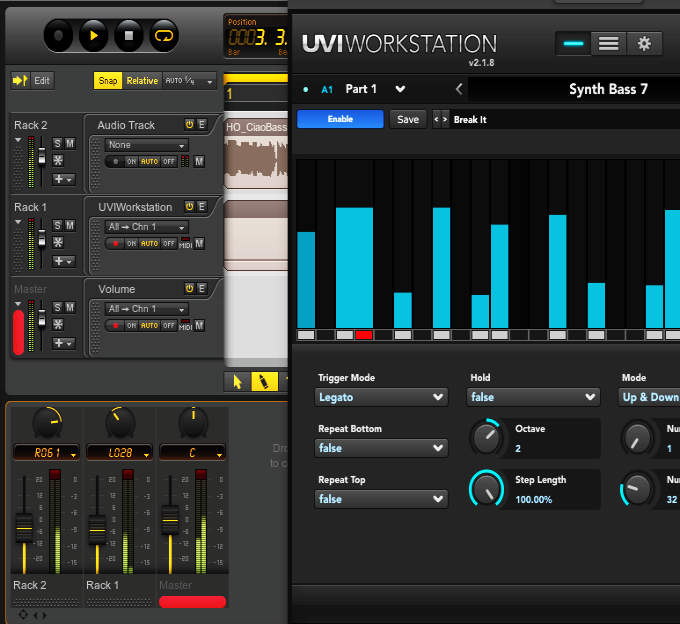
Task: Click the Rack 1 channel fader in mixer
Action: point(97,529)
